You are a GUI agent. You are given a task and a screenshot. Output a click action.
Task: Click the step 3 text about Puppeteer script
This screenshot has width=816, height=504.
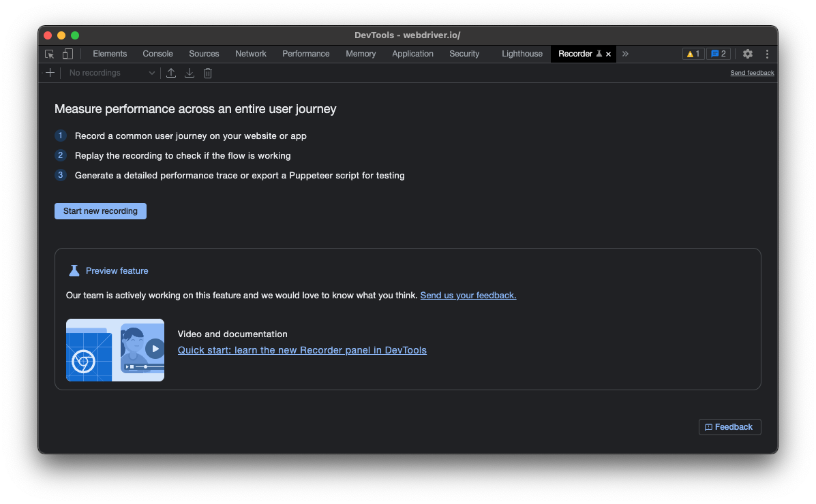(x=240, y=175)
